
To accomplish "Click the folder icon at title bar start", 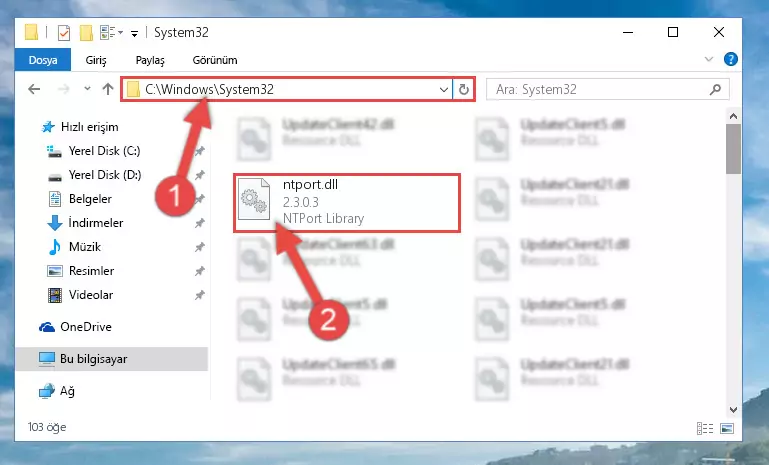I will click(31, 32).
